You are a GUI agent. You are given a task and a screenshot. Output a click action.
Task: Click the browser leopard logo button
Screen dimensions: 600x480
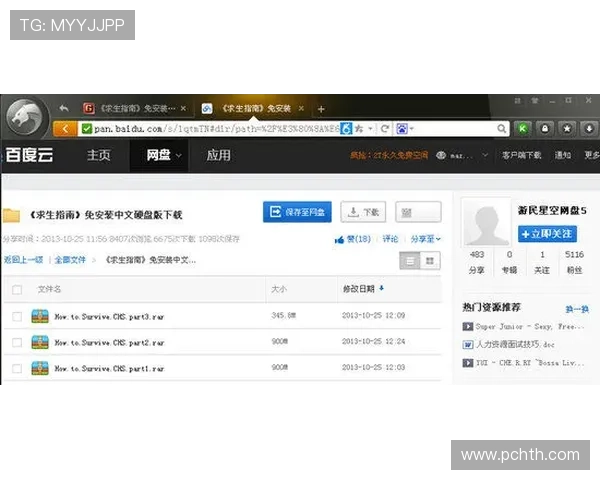26,117
